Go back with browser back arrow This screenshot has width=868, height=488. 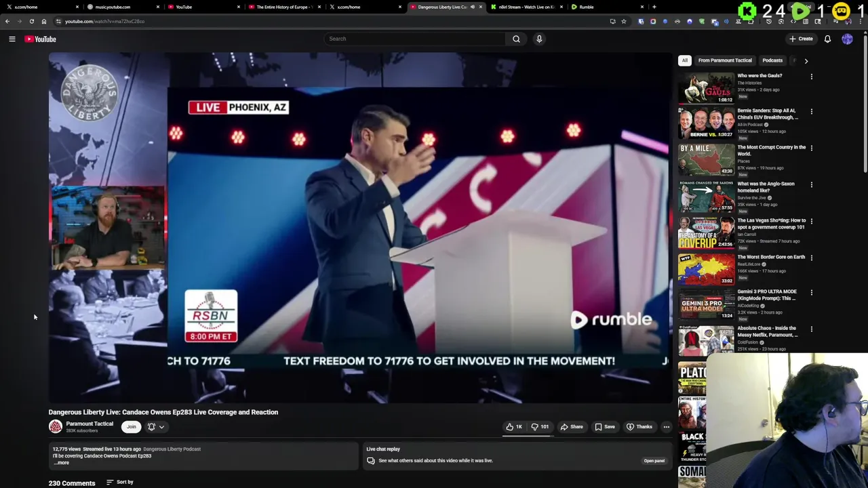click(7, 21)
